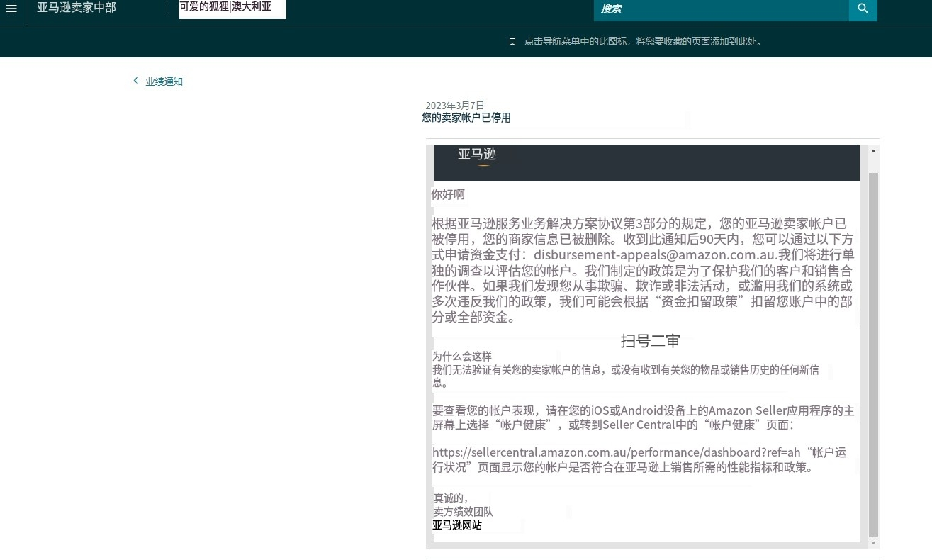Click the disbursement-appeals email address
The width and height of the screenshot is (932, 560).
coord(656,254)
